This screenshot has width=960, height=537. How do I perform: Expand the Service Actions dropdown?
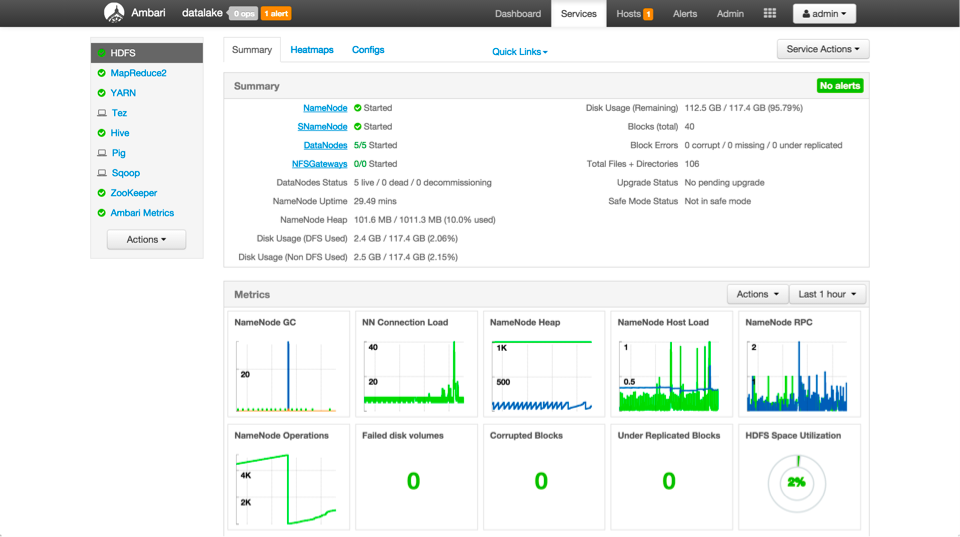[x=822, y=49]
